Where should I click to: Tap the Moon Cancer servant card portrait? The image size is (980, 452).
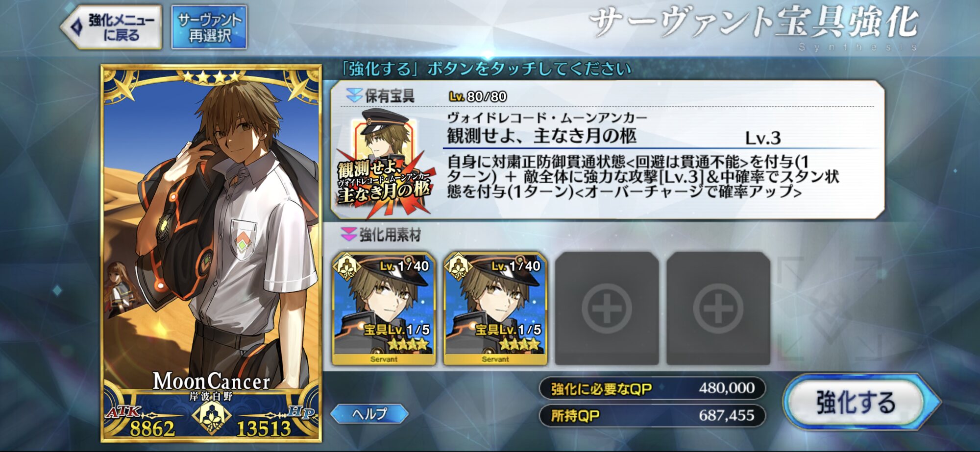pos(211,253)
